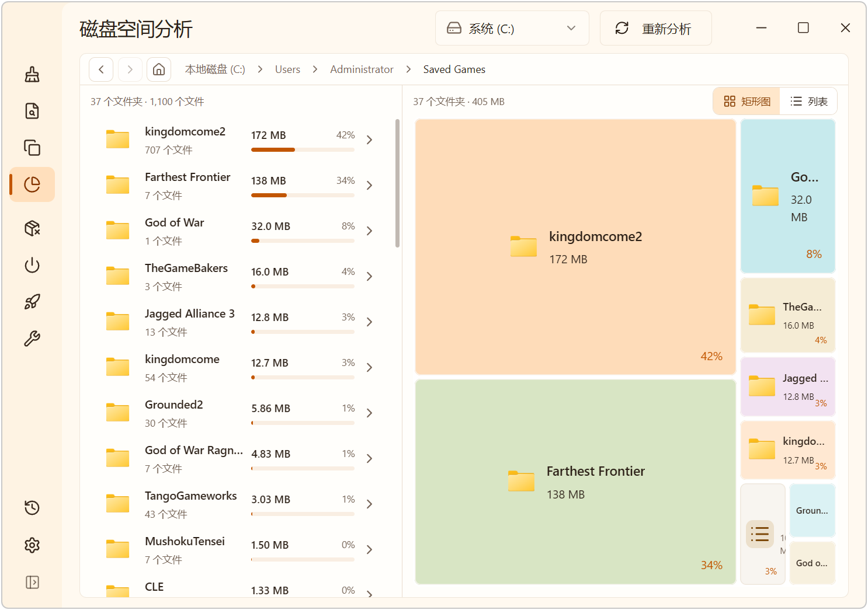Select the disk space analysis pie icon
The width and height of the screenshot is (868, 610).
point(32,184)
